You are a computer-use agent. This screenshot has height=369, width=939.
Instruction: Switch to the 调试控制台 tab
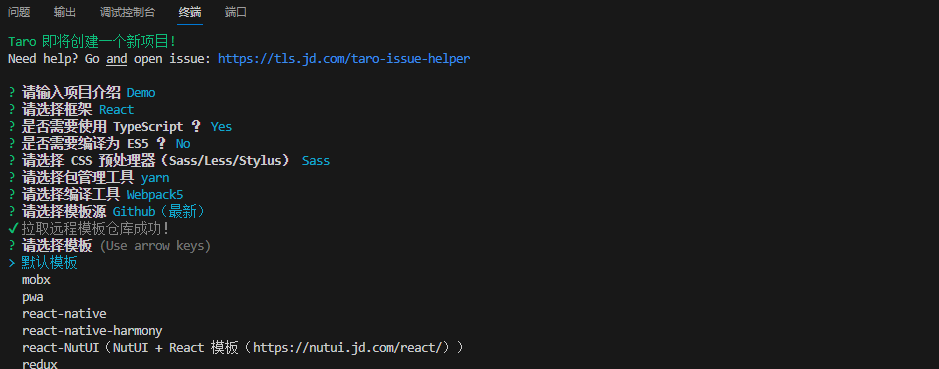point(127,12)
